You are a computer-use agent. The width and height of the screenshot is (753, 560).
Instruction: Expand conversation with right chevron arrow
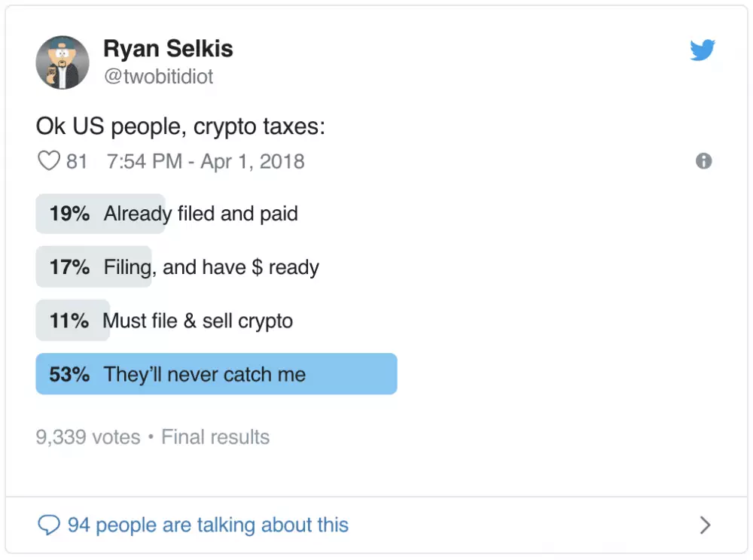(x=705, y=525)
